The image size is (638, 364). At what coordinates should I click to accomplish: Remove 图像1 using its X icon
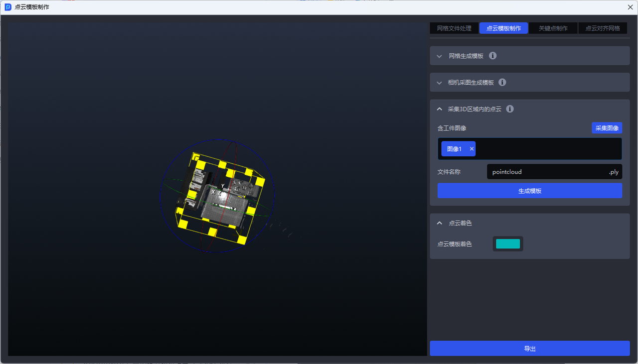(x=472, y=149)
